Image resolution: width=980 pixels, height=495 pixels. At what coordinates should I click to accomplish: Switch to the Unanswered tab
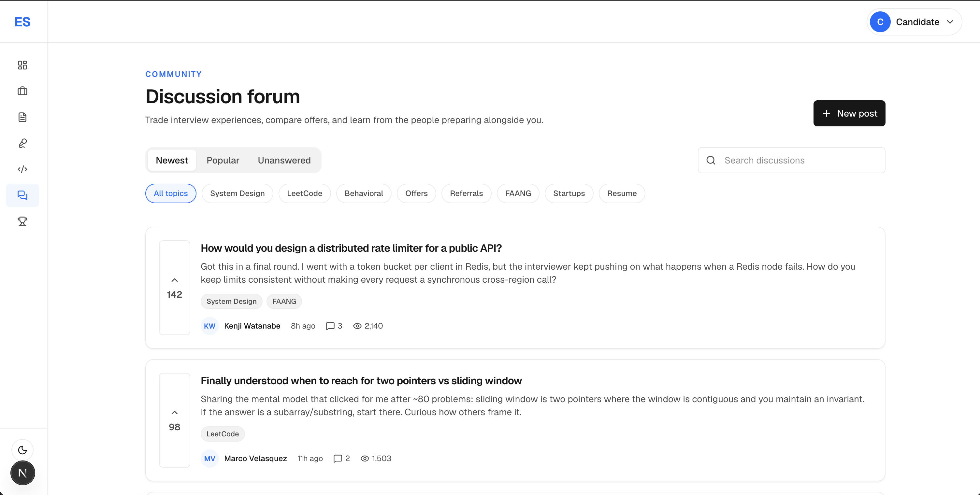[x=284, y=161]
